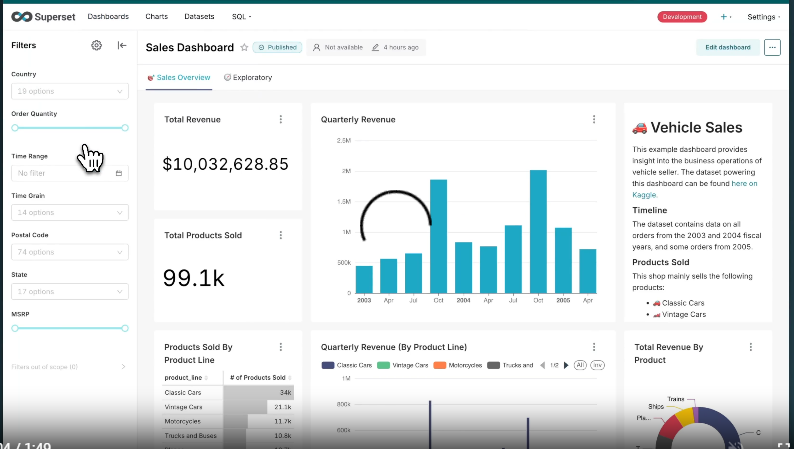Click the Superset logo

click(43, 17)
